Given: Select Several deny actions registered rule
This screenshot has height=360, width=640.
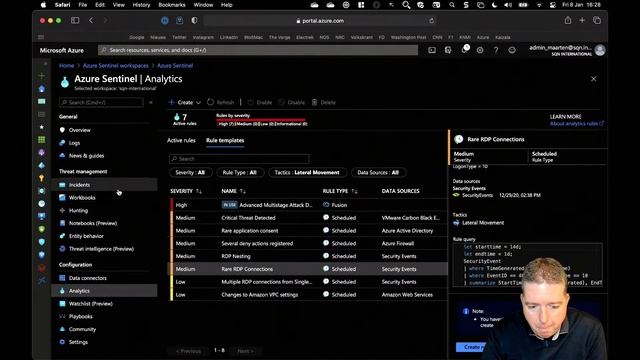Looking at the screenshot, I should [309, 243].
